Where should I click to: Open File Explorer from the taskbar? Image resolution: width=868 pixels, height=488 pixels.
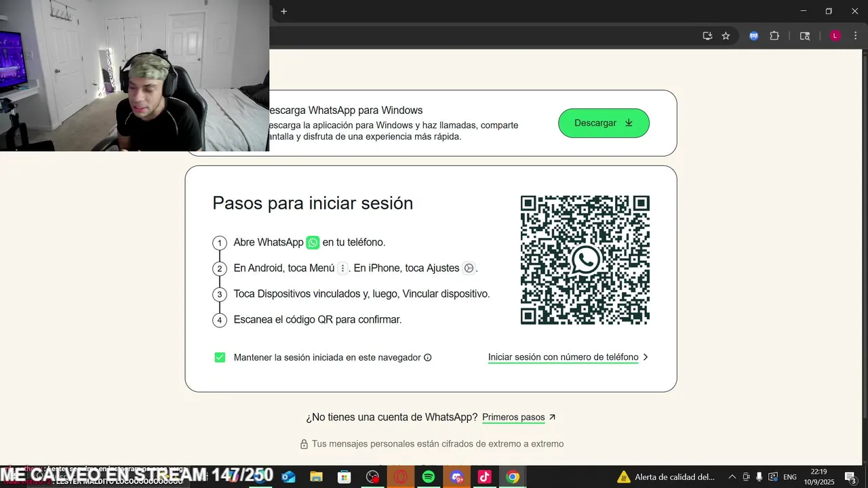point(316,477)
